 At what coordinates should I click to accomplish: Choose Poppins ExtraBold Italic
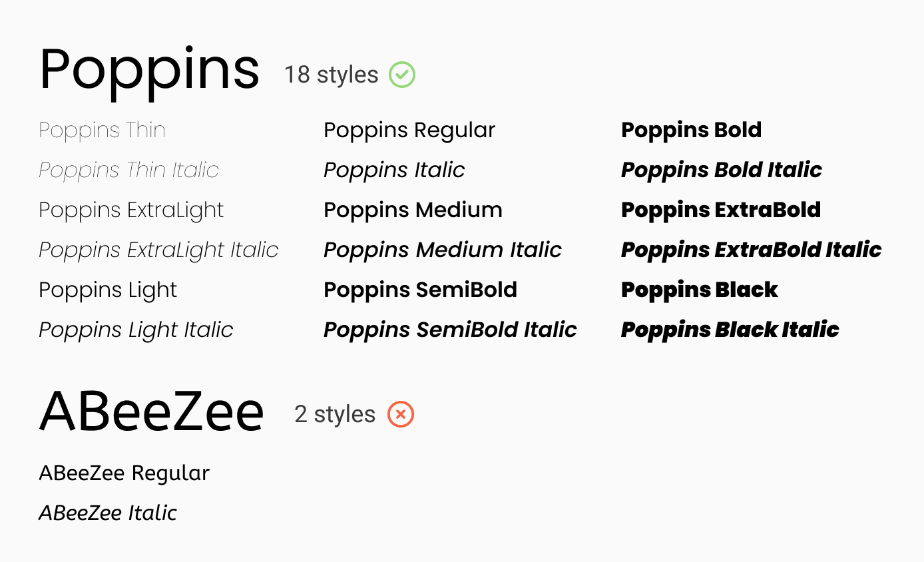point(752,250)
